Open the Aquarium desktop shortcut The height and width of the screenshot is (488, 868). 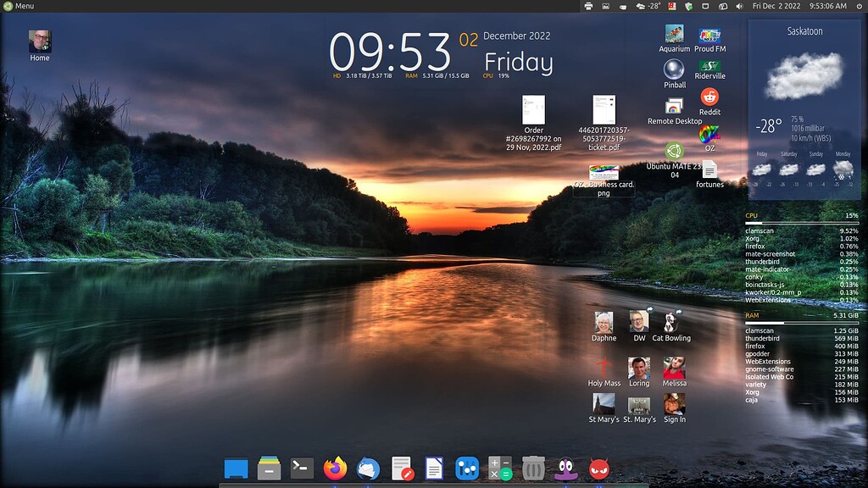[x=673, y=36]
